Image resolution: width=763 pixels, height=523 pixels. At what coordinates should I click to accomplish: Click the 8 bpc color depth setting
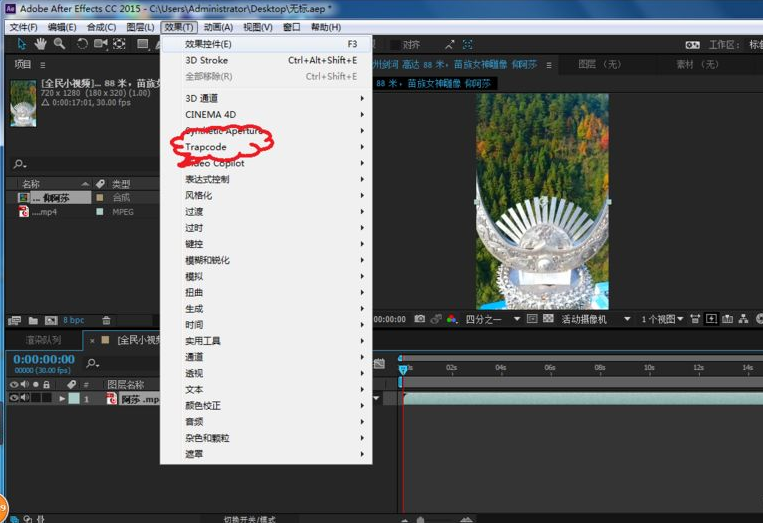tap(73, 320)
